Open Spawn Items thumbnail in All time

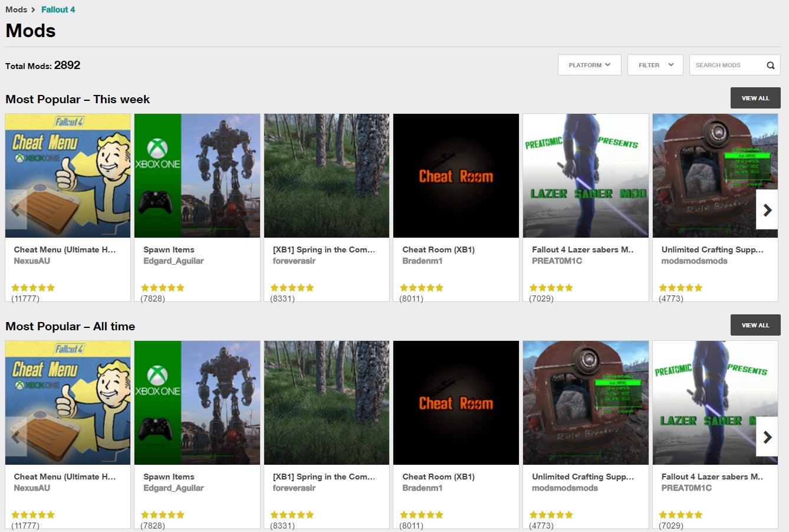[198, 403]
